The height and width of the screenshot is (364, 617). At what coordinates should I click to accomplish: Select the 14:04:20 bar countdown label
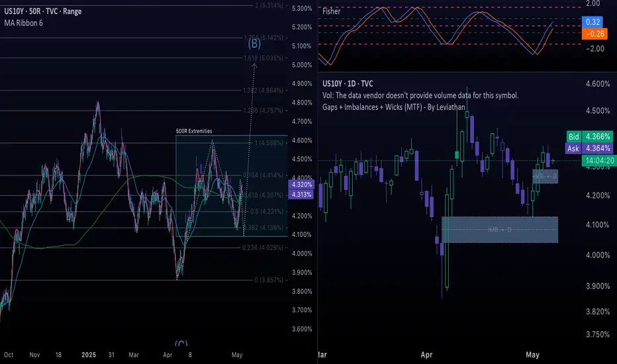pyautogui.click(x=599, y=161)
